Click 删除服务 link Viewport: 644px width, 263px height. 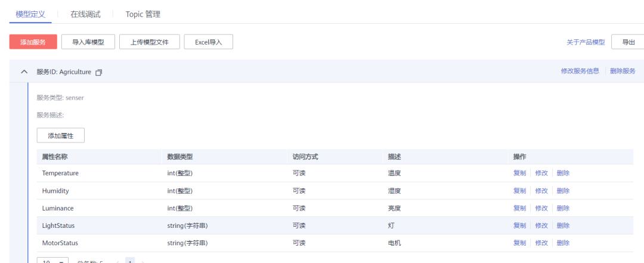tap(623, 71)
